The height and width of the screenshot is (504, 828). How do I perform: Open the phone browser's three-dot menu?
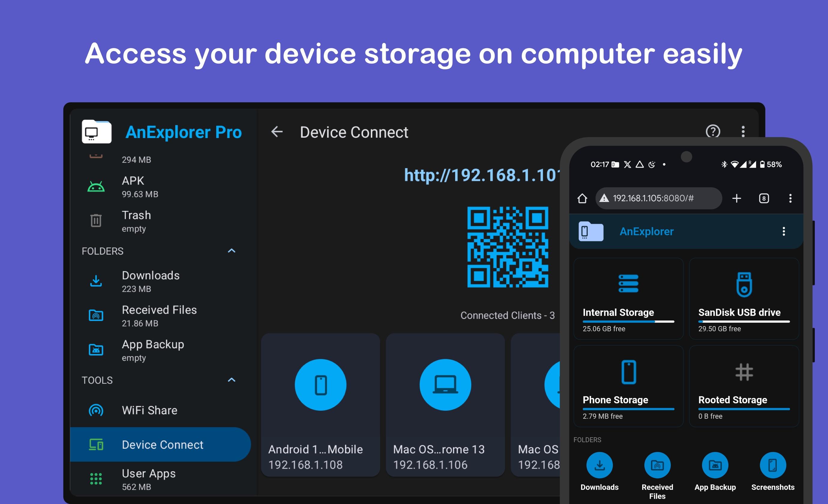(790, 198)
